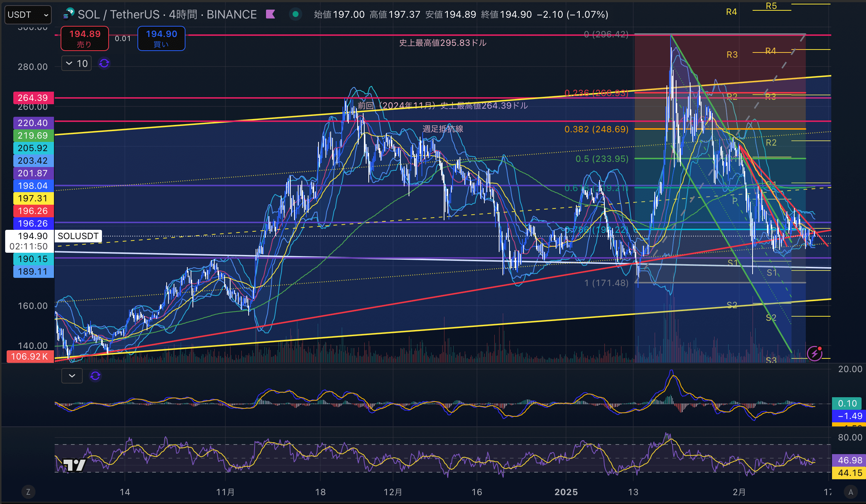
Task: Click the 264.39 price label
Action: tap(33, 98)
